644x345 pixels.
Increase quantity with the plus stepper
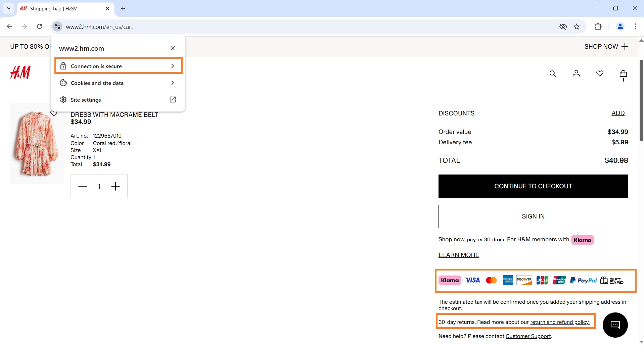coord(116,186)
